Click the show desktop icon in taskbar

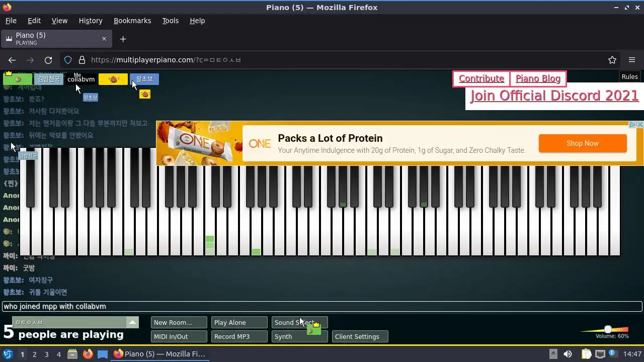(x=103, y=354)
